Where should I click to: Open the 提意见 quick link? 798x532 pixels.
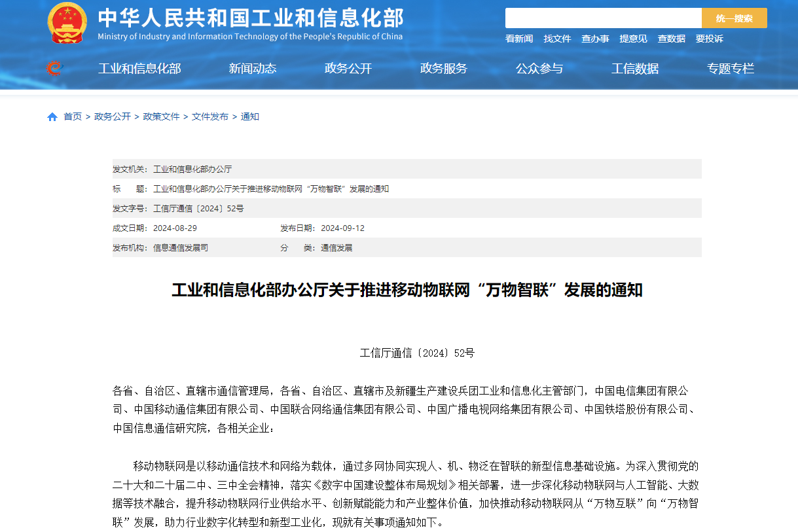click(x=633, y=39)
